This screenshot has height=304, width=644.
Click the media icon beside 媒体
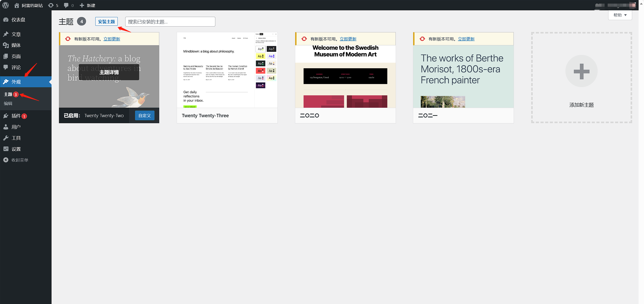click(x=6, y=45)
